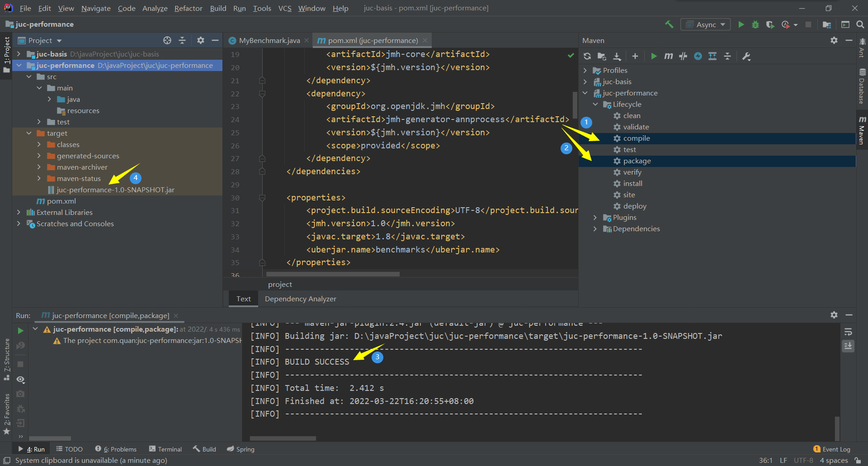The width and height of the screenshot is (868, 466).
Task: Collapse the target folder in Project tree
Action: click(x=29, y=133)
